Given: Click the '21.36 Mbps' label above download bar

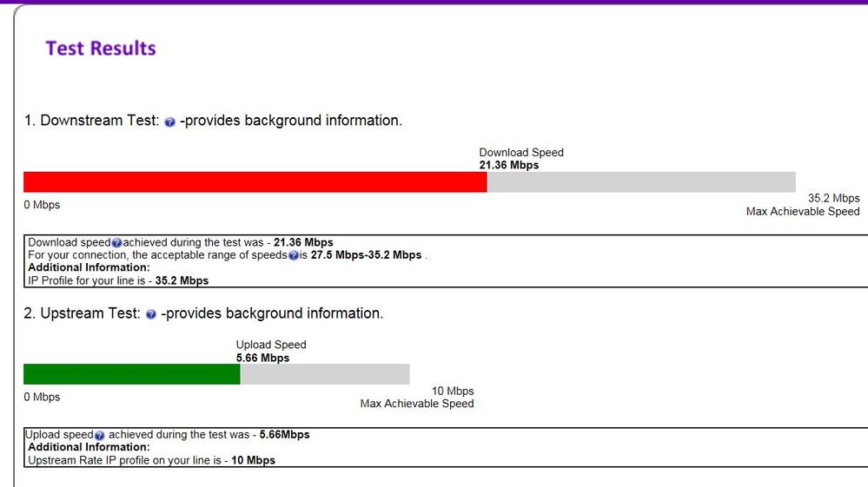Looking at the screenshot, I should [508, 165].
